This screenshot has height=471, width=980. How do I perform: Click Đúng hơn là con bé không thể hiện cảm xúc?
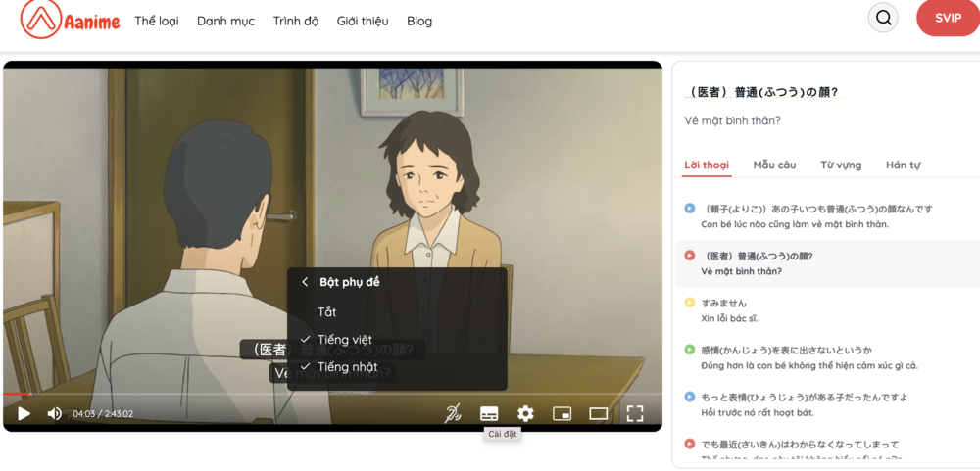(809, 365)
